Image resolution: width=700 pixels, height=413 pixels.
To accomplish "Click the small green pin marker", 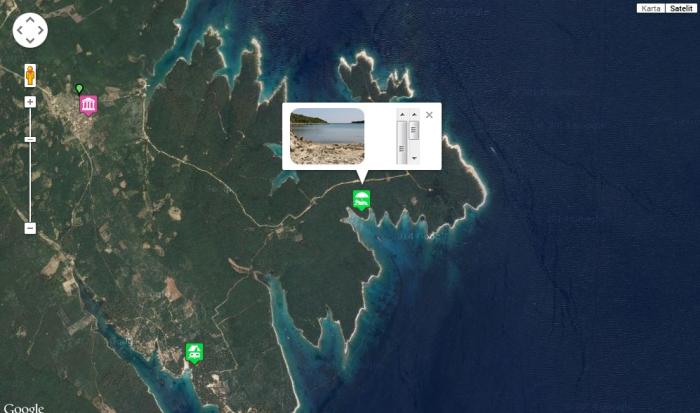I will click(x=79, y=89).
